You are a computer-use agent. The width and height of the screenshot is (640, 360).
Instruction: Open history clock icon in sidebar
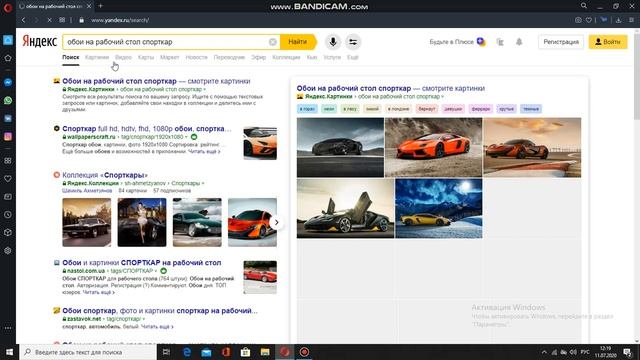8,215
